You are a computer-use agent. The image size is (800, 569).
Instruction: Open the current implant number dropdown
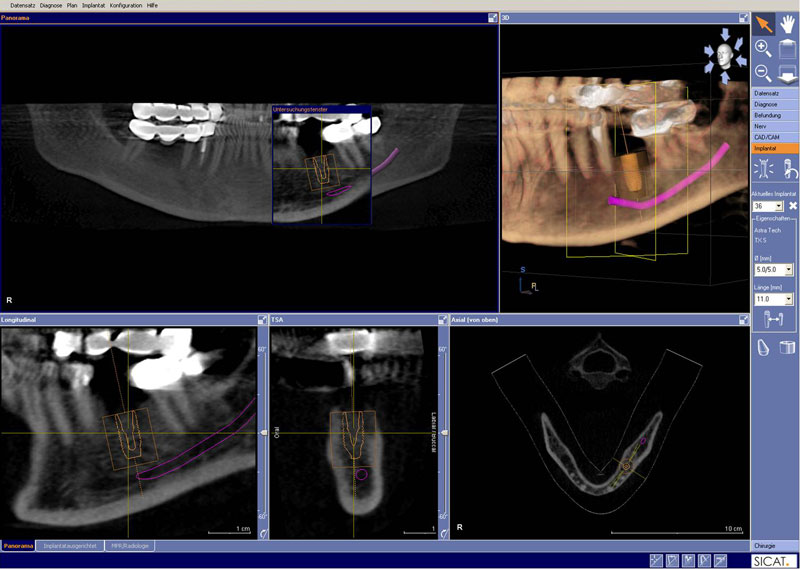778,206
